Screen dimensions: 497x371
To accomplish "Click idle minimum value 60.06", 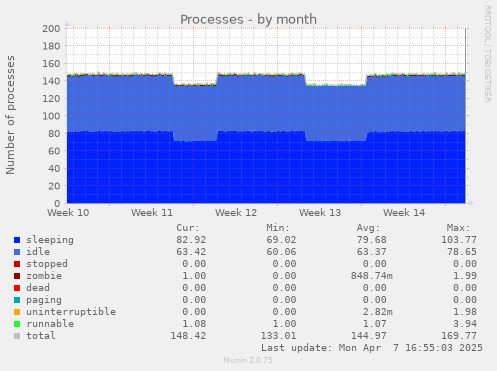I will pos(281,252).
